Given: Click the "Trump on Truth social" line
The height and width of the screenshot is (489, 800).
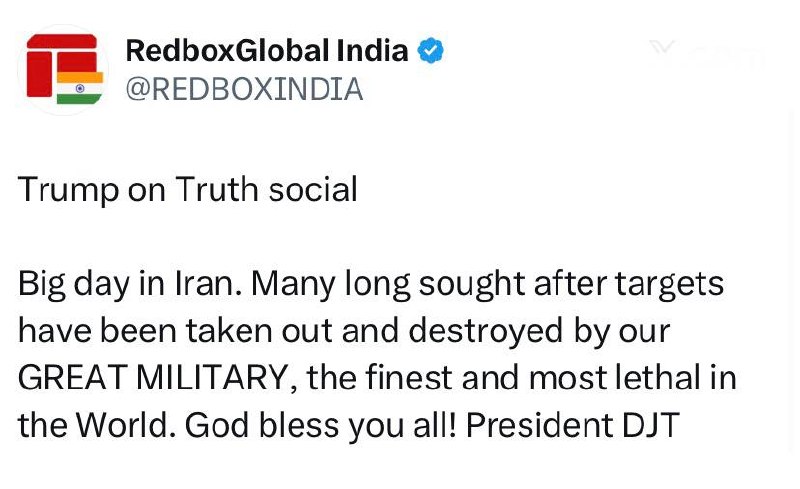Looking at the screenshot, I should coord(187,189).
